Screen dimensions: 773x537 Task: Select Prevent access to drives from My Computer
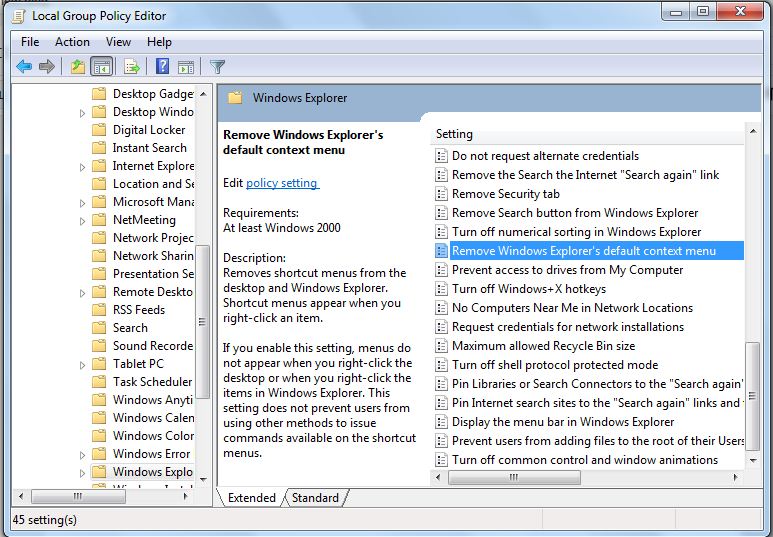pyautogui.click(x=567, y=270)
